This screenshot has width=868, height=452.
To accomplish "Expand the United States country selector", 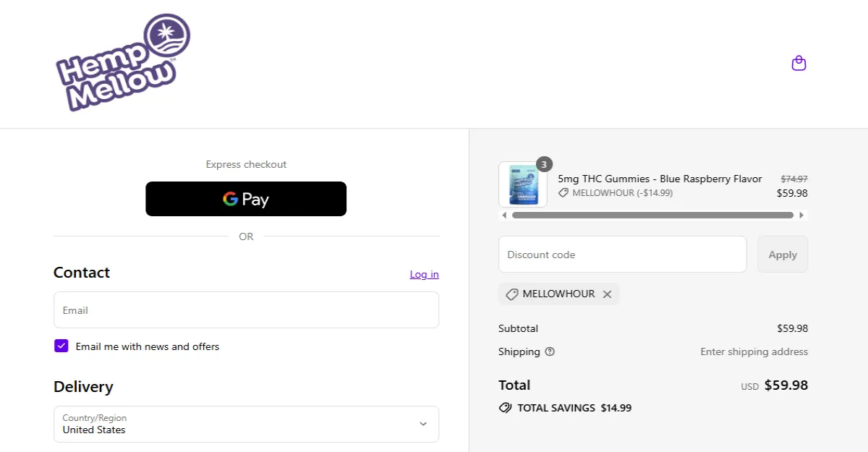I will point(246,425).
